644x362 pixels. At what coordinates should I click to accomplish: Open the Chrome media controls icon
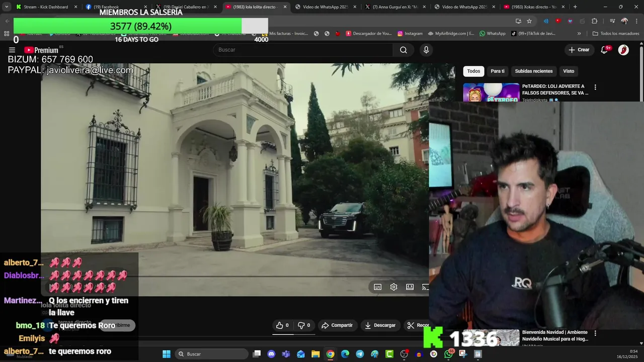(612, 21)
